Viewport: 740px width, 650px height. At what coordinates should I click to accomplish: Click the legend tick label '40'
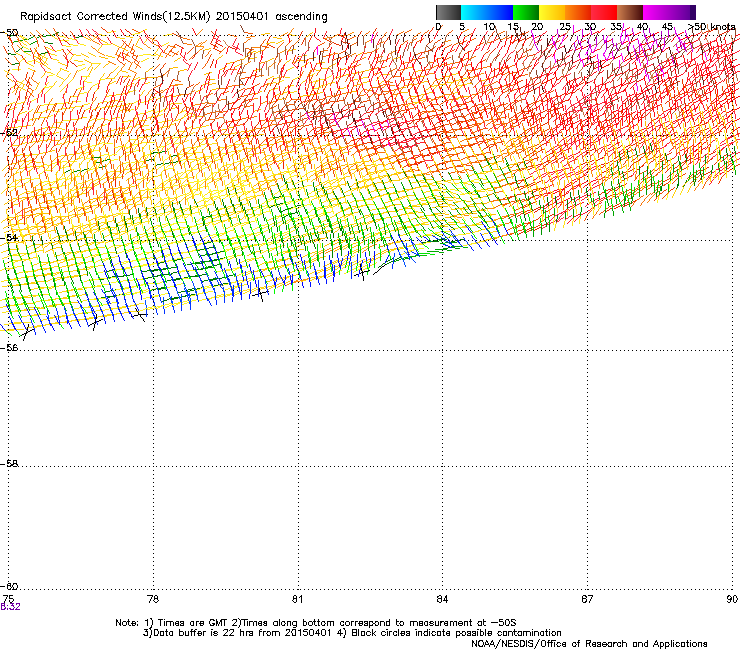tap(642, 27)
